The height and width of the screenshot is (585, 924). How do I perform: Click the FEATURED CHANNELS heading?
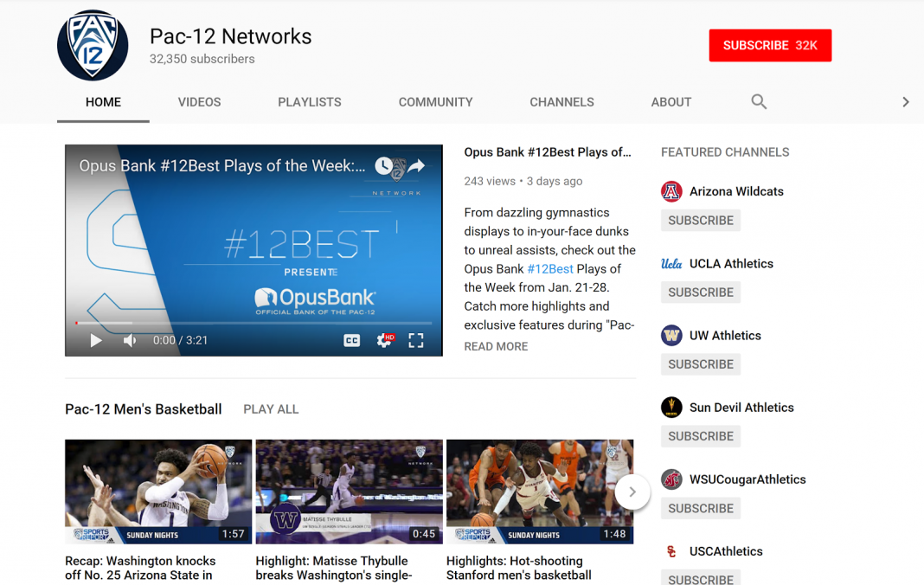pyautogui.click(x=725, y=152)
